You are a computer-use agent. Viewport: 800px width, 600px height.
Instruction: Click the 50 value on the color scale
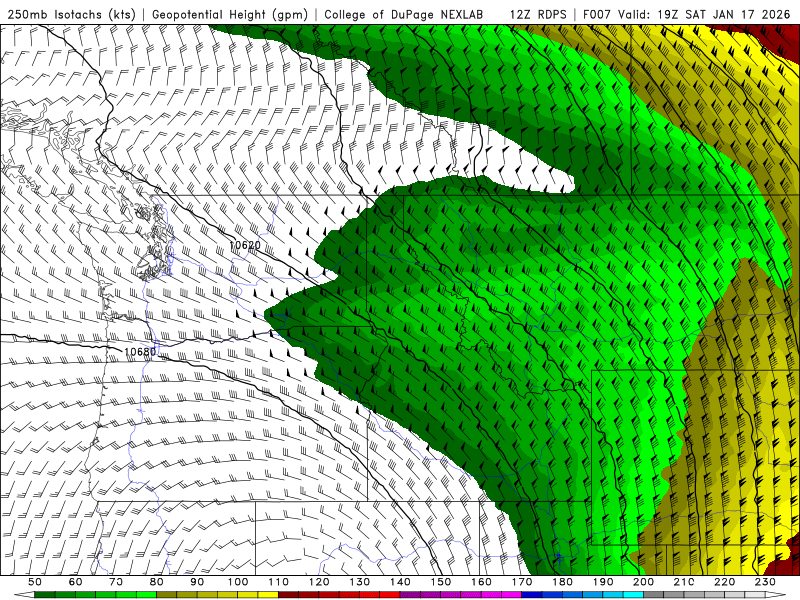pos(35,582)
